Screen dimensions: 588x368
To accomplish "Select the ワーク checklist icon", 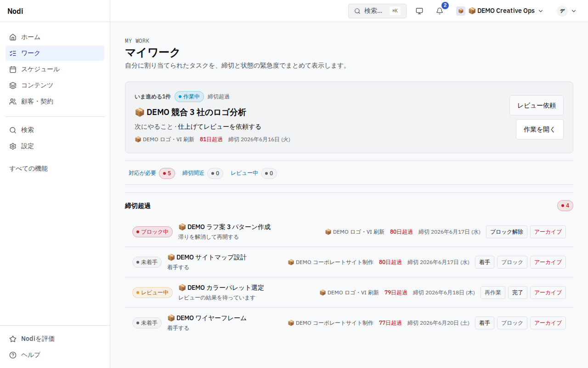I will [13, 53].
